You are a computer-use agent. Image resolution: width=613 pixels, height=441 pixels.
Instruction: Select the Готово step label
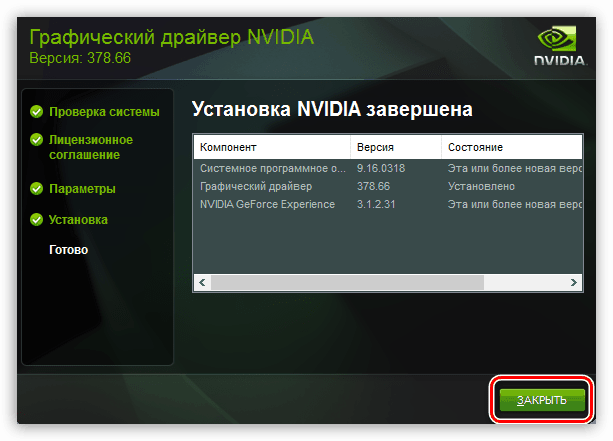point(68,250)
